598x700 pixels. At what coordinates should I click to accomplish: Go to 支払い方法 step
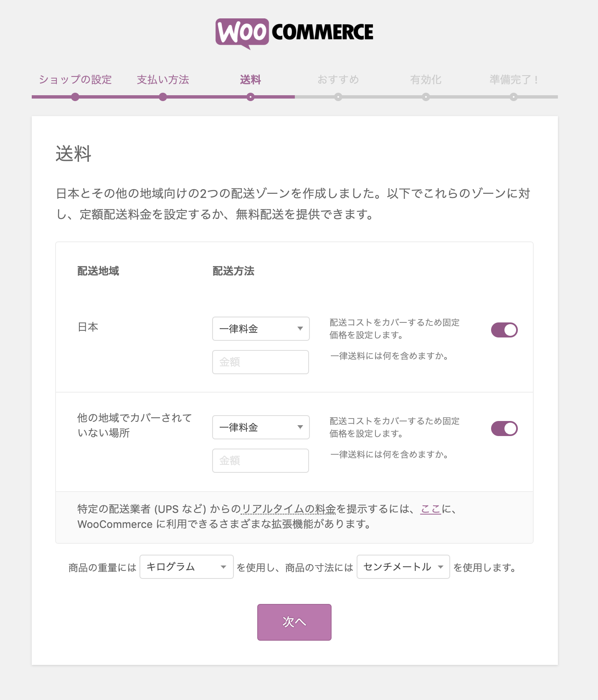point(163,79)
